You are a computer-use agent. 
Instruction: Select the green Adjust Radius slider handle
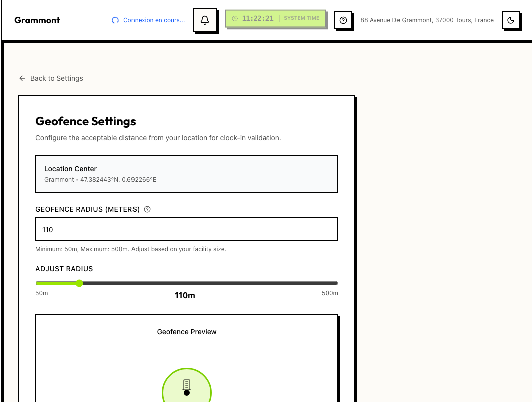79,283
